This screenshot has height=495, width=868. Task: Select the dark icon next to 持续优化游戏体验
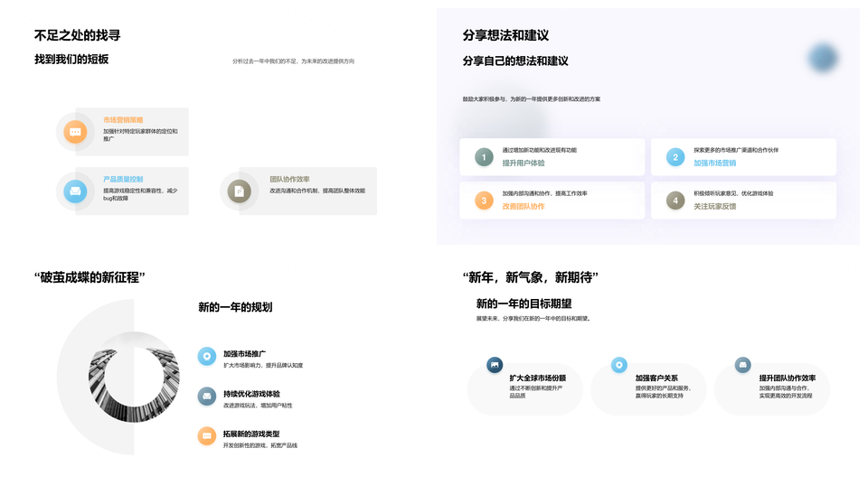pyautogui.click(x=207, y=396)
